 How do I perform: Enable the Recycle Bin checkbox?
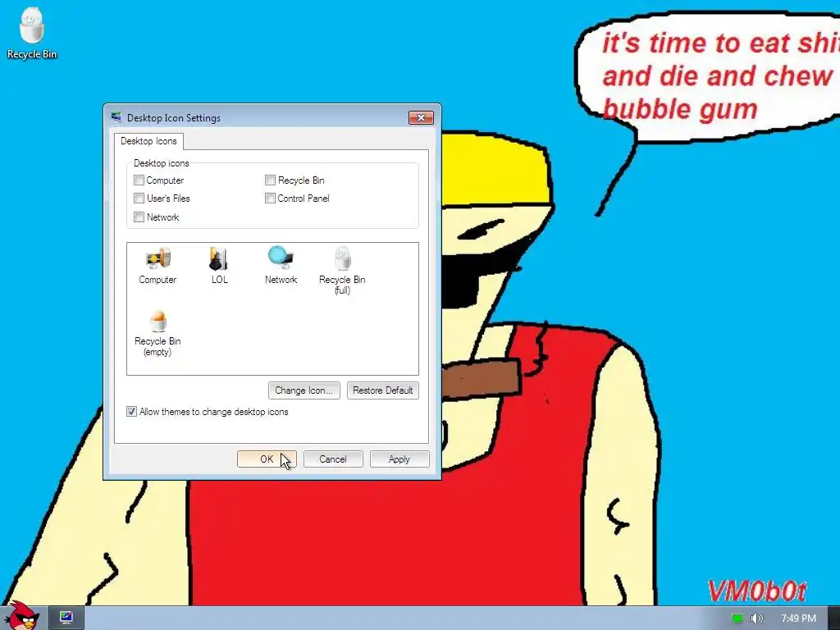tap(270, 180)
